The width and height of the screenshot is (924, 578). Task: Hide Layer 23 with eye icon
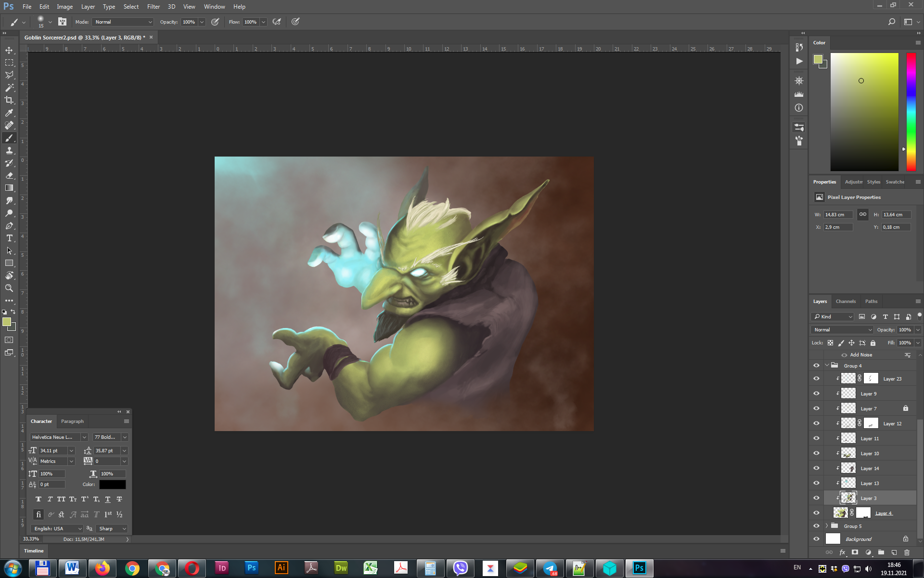[816, 379]
